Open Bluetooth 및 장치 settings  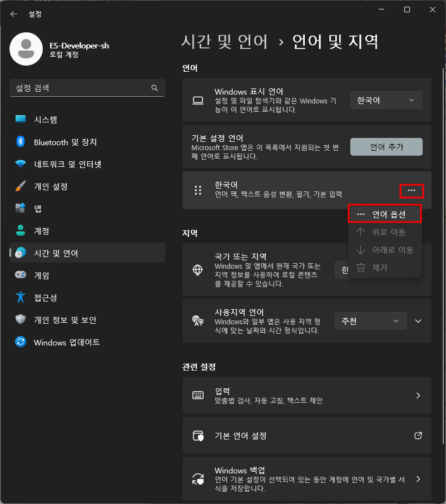click(x=87, y=142)
